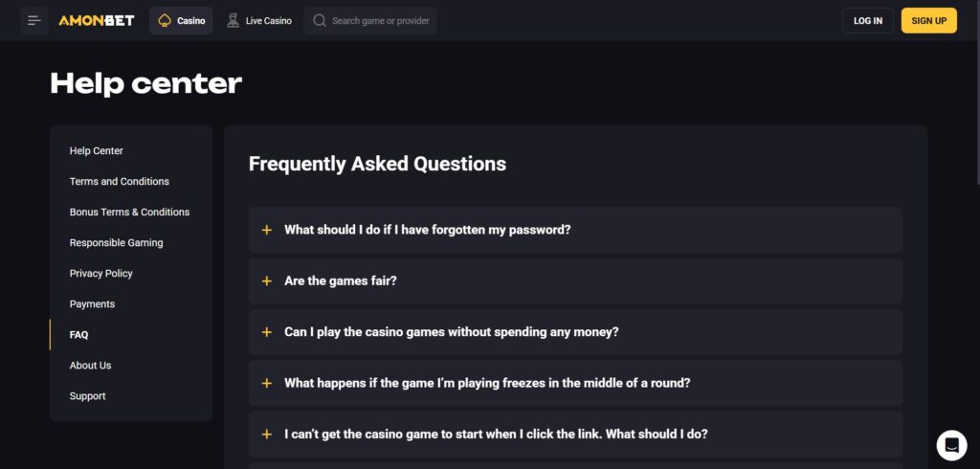Open the live chat bubble icon

tap(951, 445)
